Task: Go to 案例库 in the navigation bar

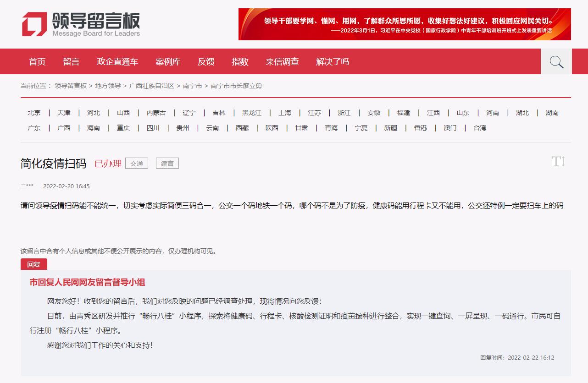Action: [168, 62]
